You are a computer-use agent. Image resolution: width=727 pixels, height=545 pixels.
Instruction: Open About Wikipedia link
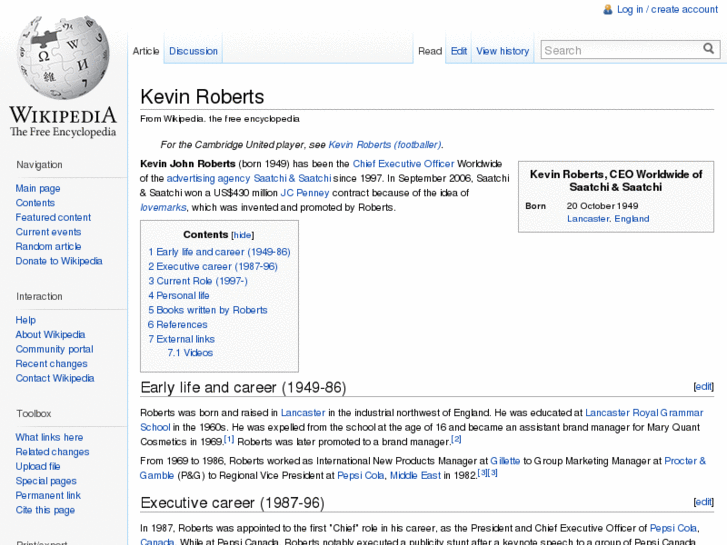(50, 334)
